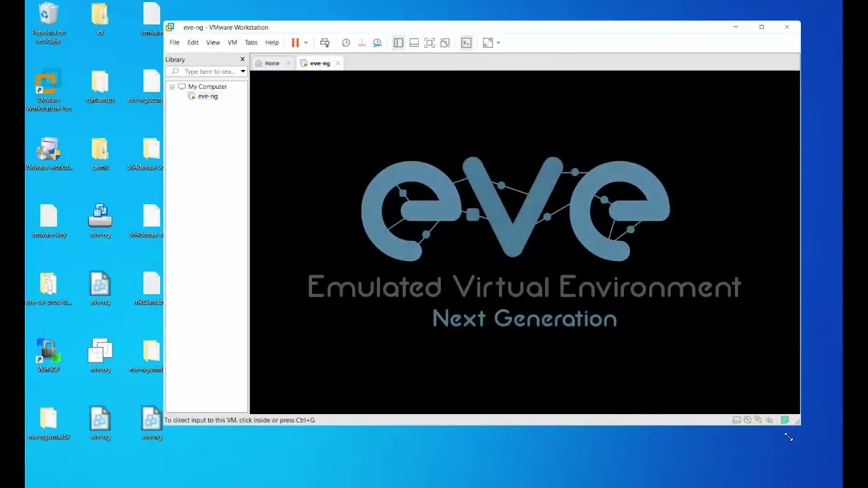Select eve-ng icon with overlapping squares
Image resolution: width=868 pixels, height=488 pixels.
click(x=100, y=356)
